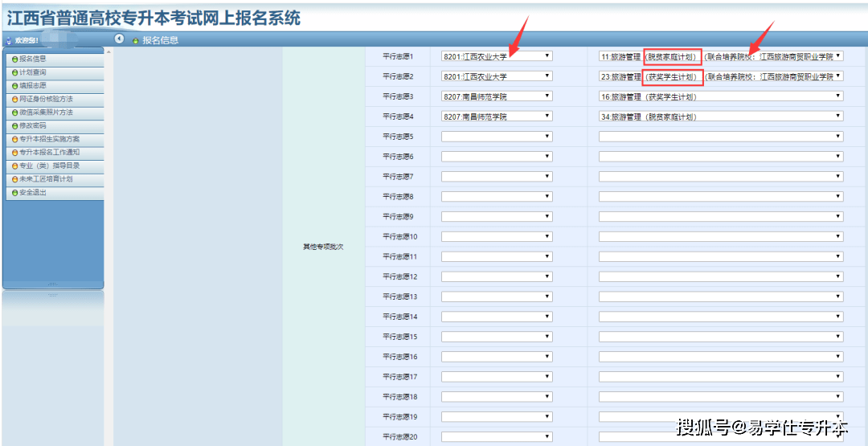Open the school dropdown for 平行志愿10

497,237
